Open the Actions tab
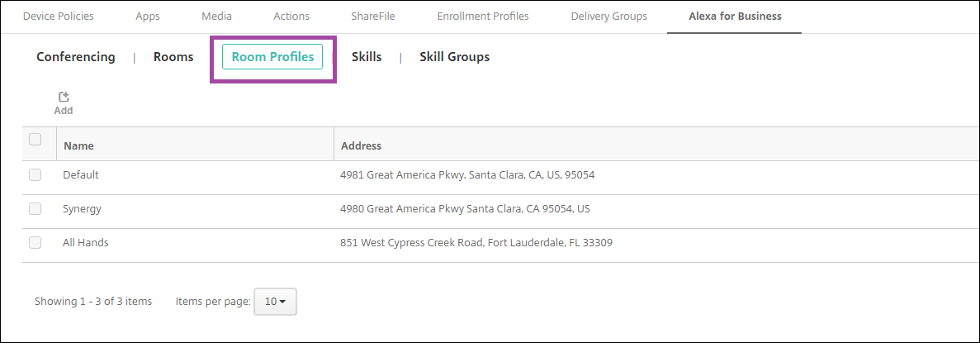Image resolution: width=980 pixels, height=343 pixels. point(291,16)
